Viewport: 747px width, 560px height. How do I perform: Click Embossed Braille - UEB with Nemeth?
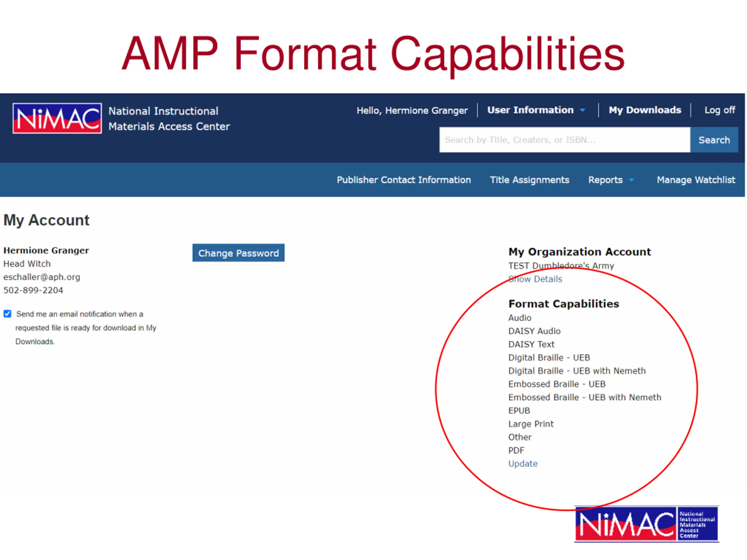584,397
